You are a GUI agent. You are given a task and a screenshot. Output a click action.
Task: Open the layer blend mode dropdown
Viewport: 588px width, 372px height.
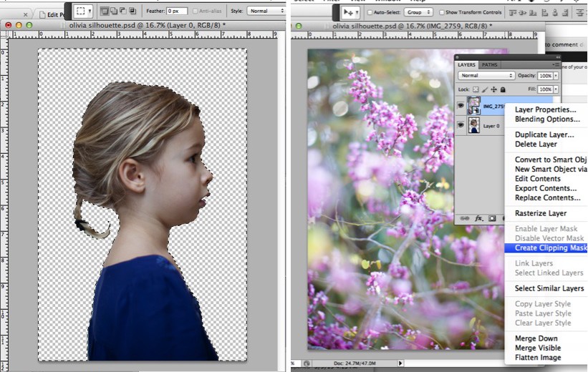tap(486, 75)
